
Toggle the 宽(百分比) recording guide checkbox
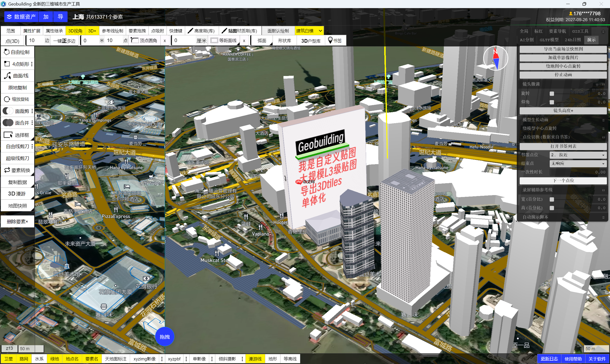(x=552, y=199)
